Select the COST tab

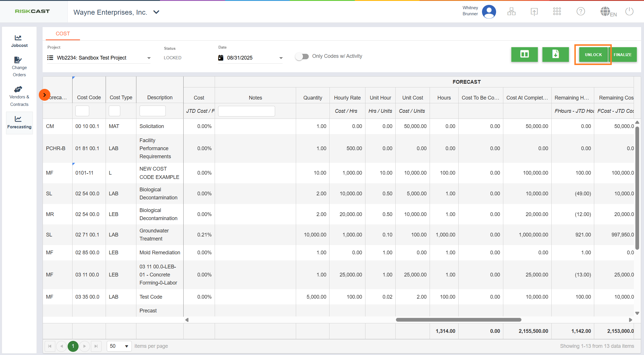pos(63,34)
